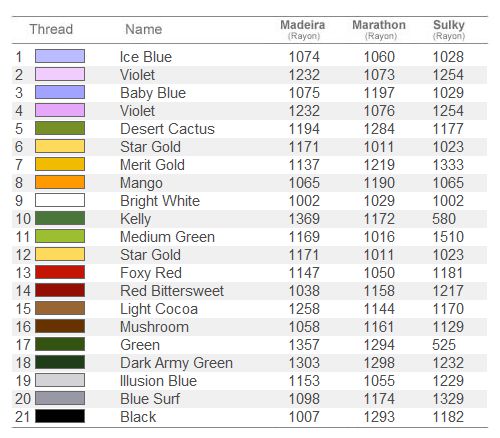The image size is (500, 438).
Task: Select the Red Bittersweet name text
Action: click(x=172, y=291)
